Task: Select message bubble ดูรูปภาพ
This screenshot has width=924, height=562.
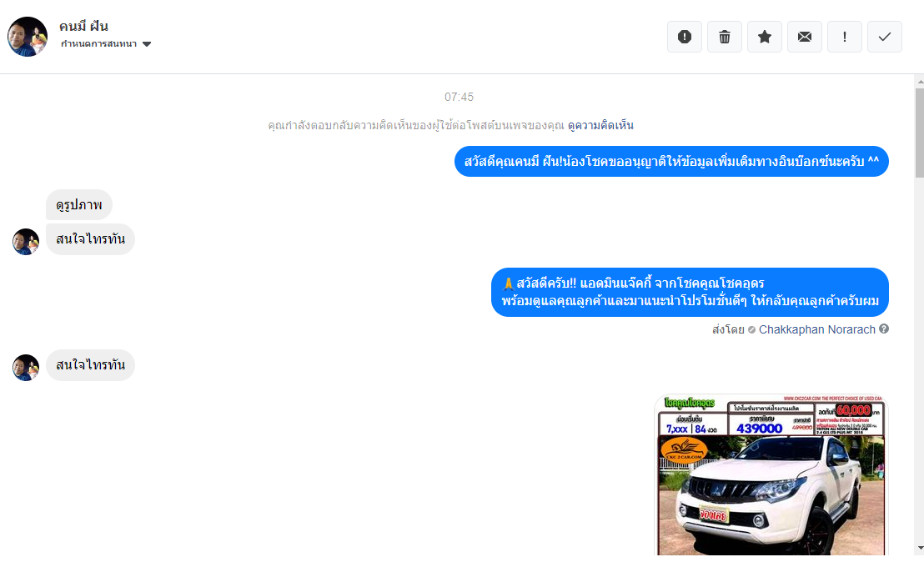Action: (x=79, y=205)
